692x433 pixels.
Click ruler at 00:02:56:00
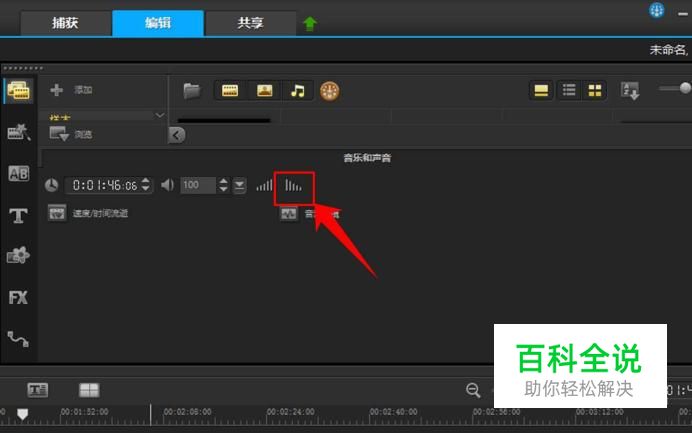(496, 412)
